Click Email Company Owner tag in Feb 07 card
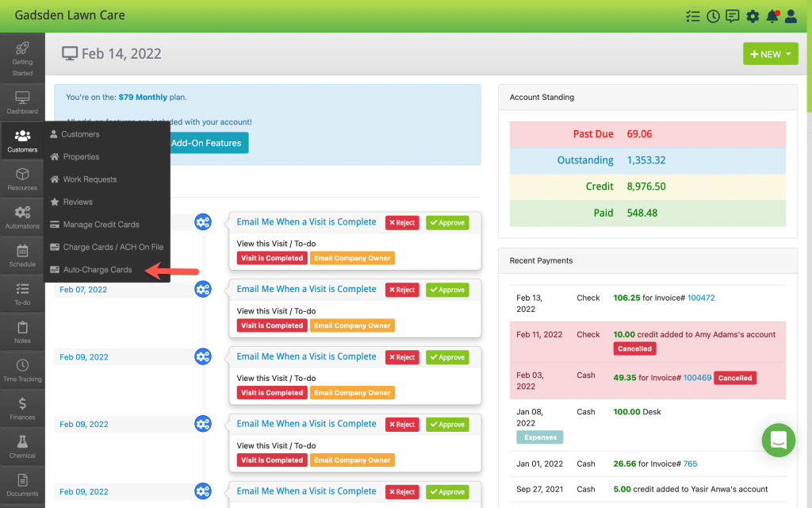This screenshot has width=812, height=508. [352, 325]
